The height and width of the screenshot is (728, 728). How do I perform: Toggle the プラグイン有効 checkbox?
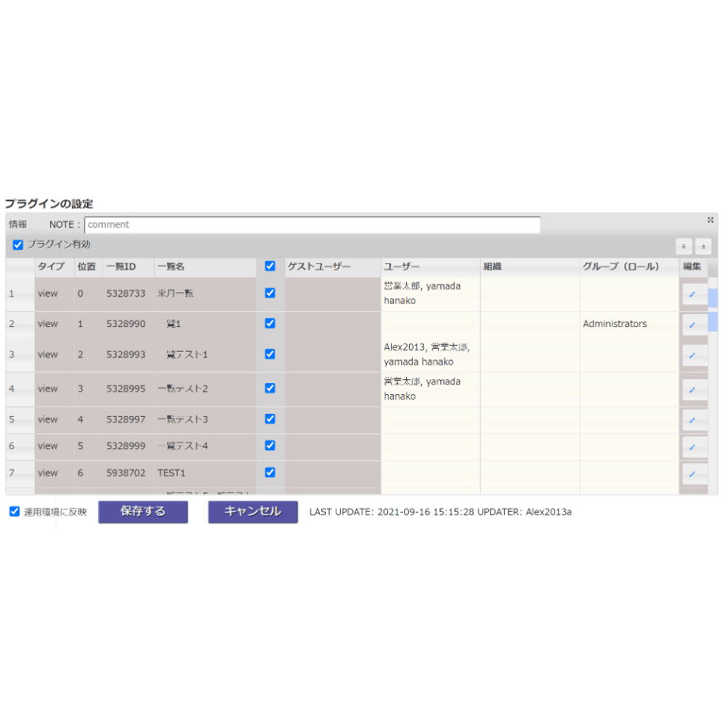(17, 245)
